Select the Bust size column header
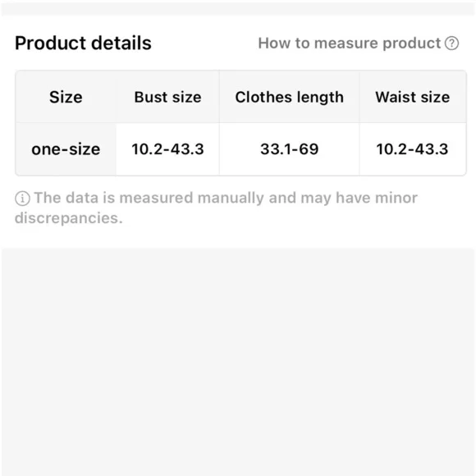The width and height of the screenshot is (476, 476). point(168,97)
